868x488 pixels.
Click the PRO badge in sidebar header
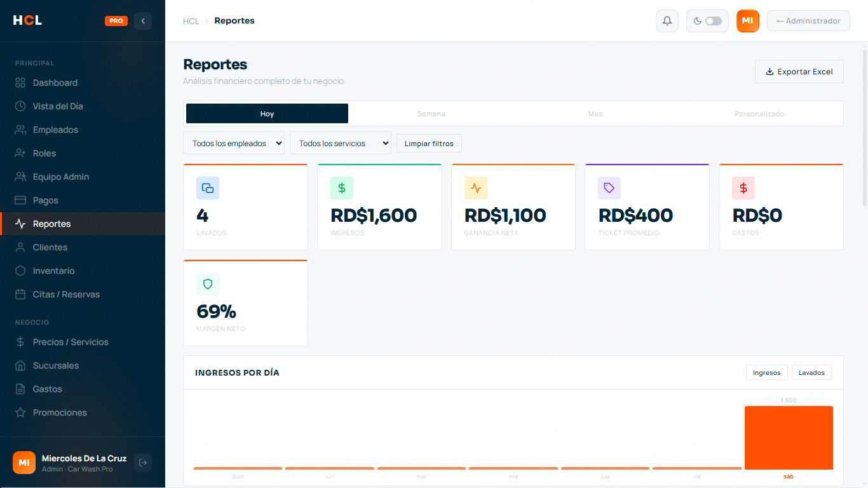tap(116, 21)
